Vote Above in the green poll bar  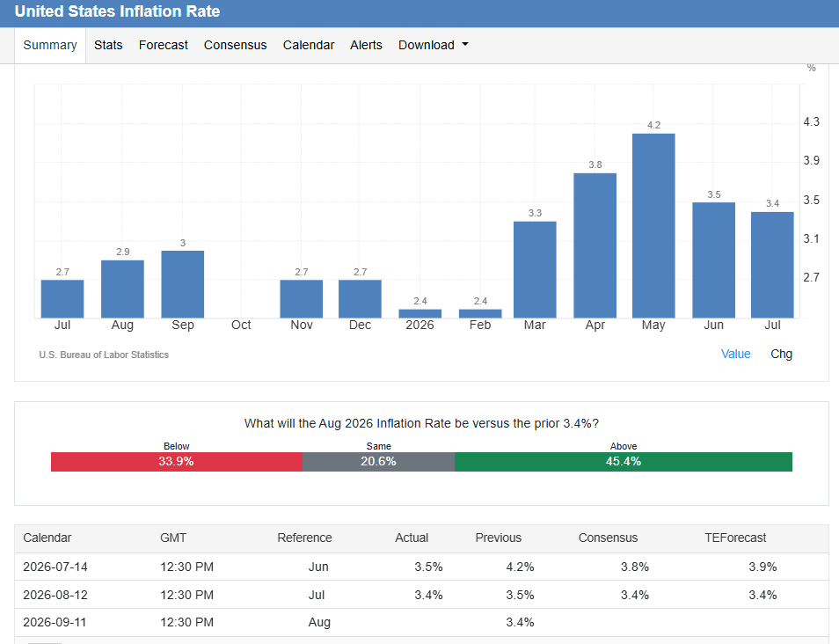click(x=624, y=462)
